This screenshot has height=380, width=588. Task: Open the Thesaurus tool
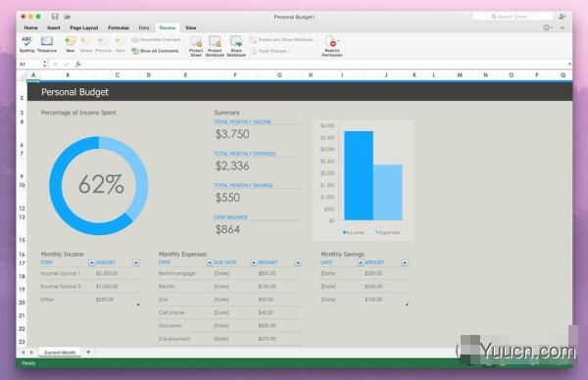[47, 44]
